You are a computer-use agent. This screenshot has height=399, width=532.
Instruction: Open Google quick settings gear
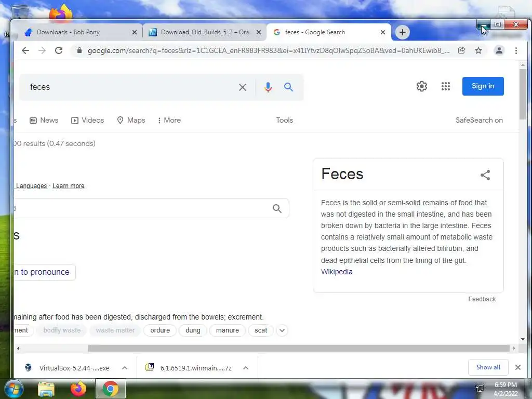tap(422, 86)
